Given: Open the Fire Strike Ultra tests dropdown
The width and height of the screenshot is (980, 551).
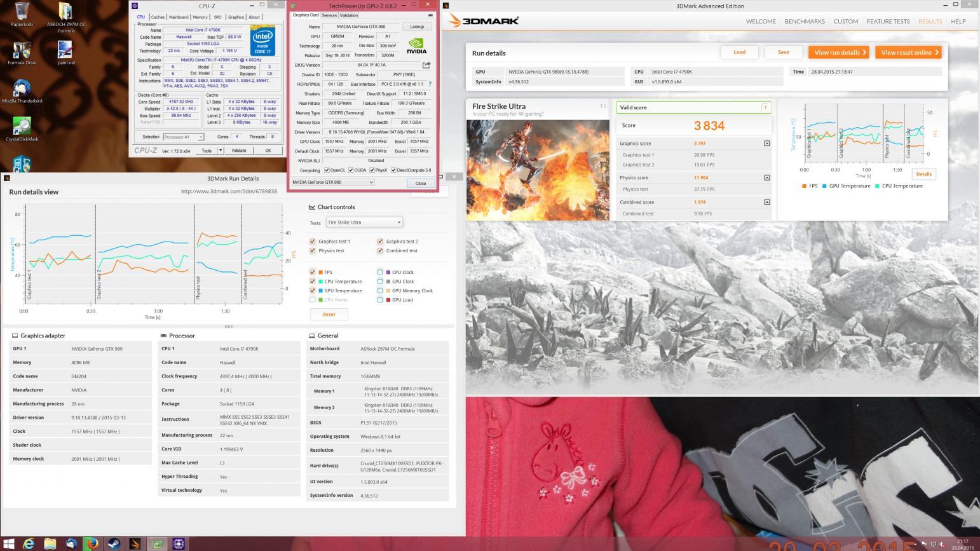Looking at the screenshot, I should pos(364,222).
